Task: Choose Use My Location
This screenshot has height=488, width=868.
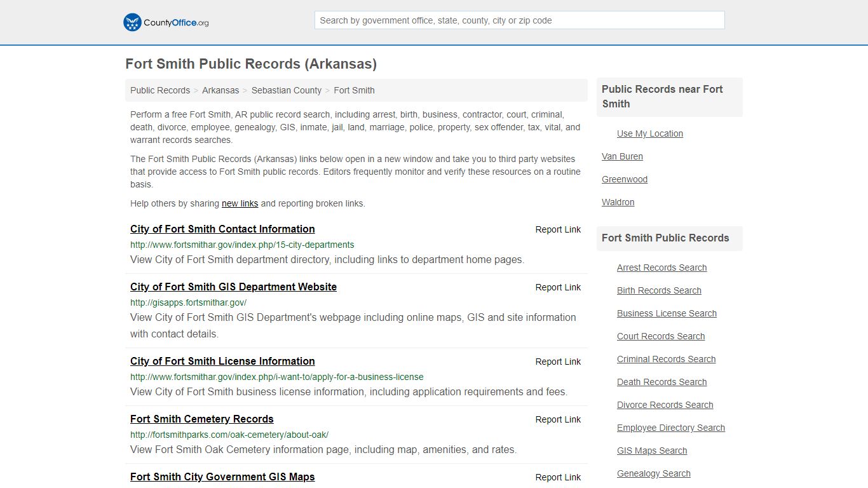Action: point(650,133)
